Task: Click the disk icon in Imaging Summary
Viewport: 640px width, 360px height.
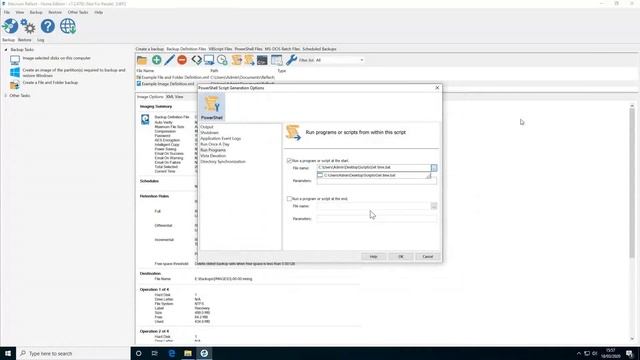Action: [145, 119]
